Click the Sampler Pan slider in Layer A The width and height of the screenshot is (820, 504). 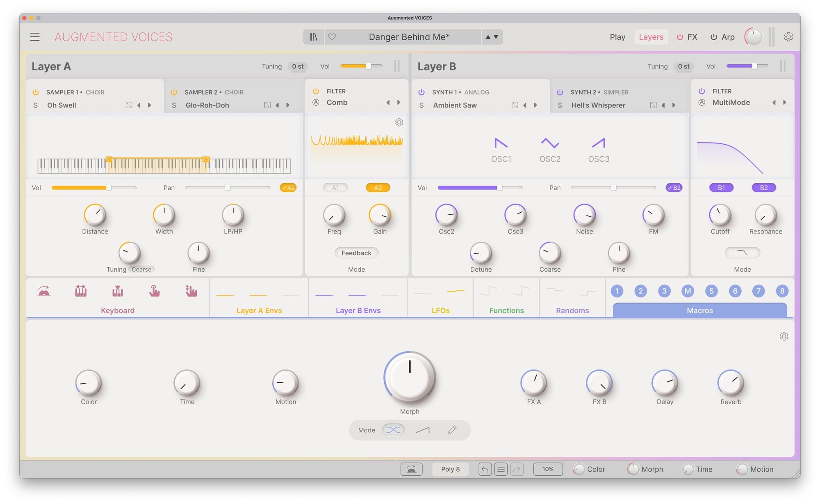pyautogui.click(x=228, y=188)
